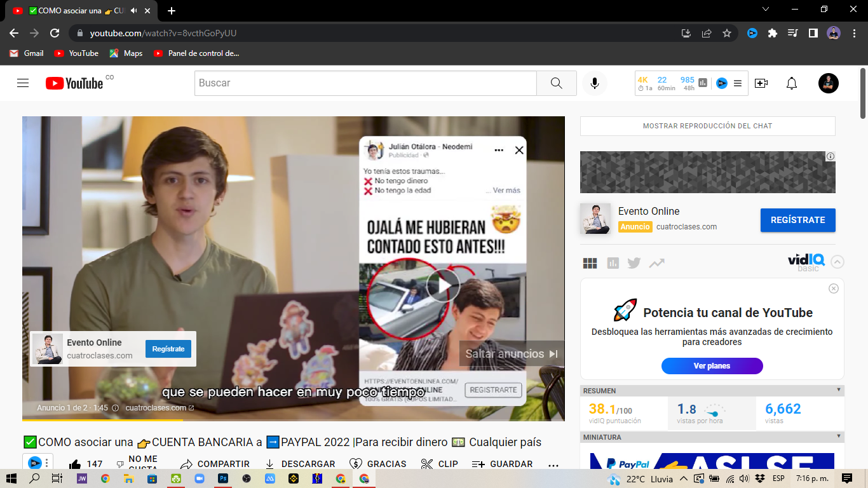Open more actions ellipsis beside GUARDAR
The width and height of the screenshot is (868, 488).
click(553, 464)
